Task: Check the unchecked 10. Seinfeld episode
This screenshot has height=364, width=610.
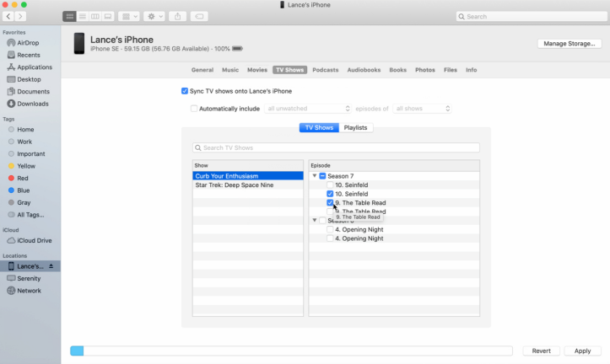Action: (330, 185)
